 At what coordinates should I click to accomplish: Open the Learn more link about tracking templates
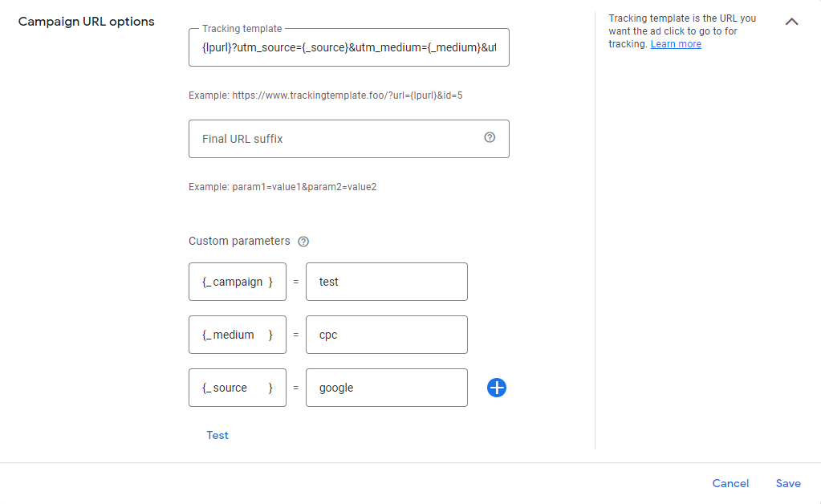pos(676,44)
